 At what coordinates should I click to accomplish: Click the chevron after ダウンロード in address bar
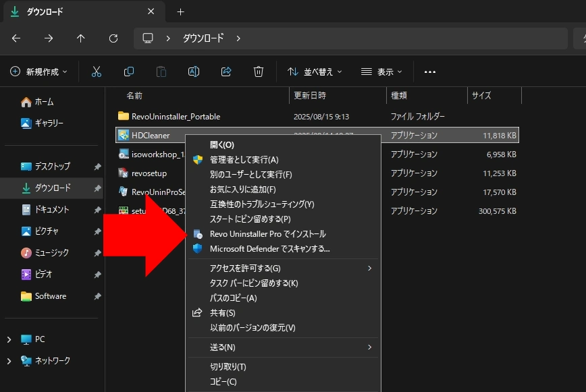click(x=238, y=38)
